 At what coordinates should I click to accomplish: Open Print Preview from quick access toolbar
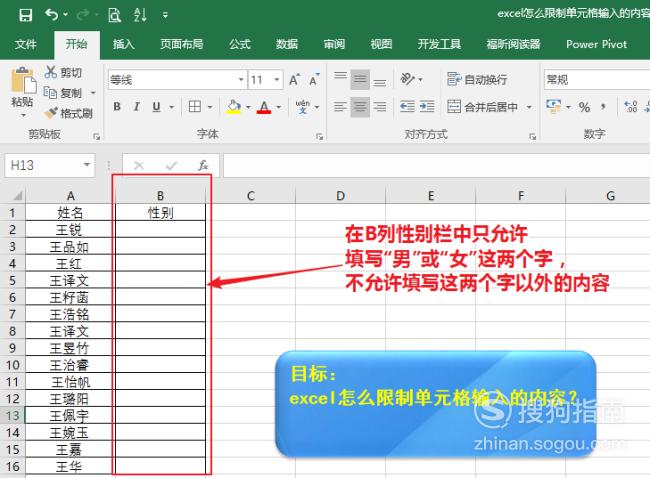tap(114, 15)
